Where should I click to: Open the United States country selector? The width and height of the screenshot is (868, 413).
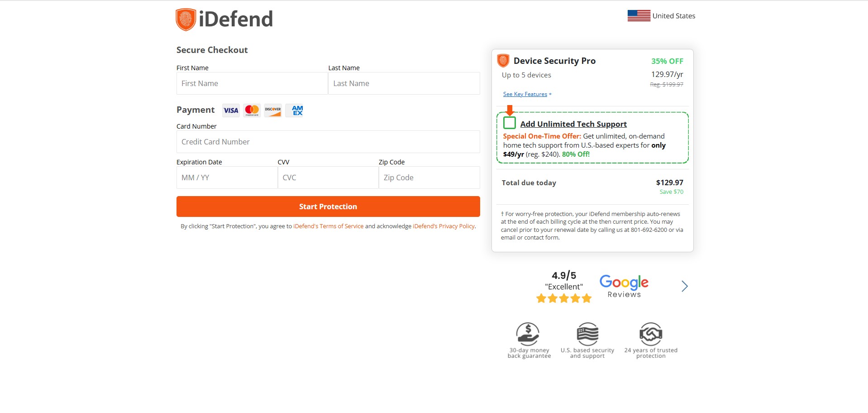coord(661,16)
